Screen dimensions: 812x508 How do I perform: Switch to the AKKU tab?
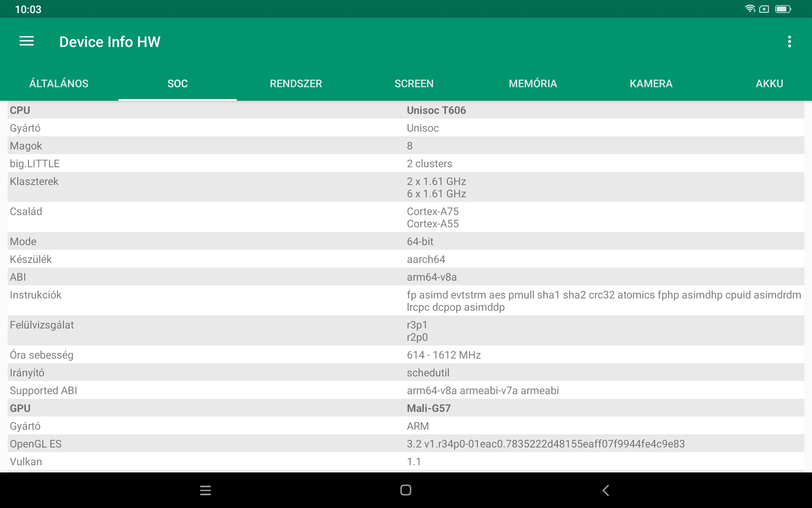pos(769,83)
